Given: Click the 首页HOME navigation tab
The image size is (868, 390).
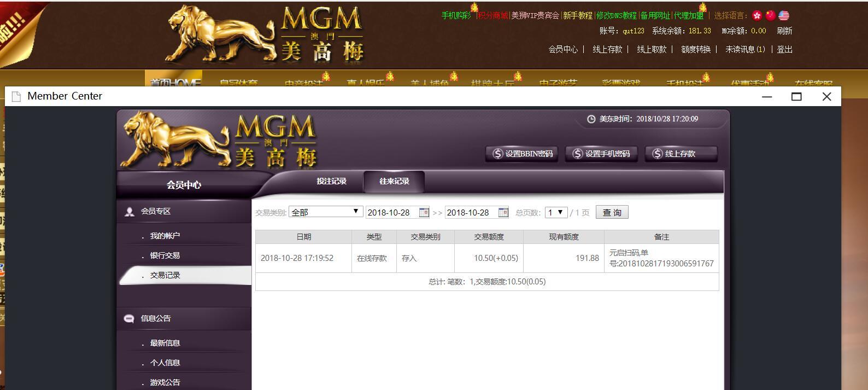Looking at the screenshot, I should coord(174,79).
